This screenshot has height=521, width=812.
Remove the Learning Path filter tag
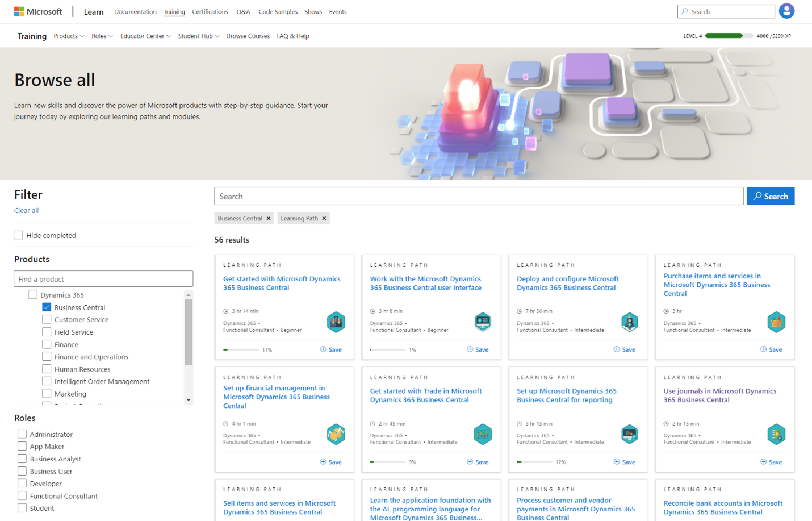[324, 218]
